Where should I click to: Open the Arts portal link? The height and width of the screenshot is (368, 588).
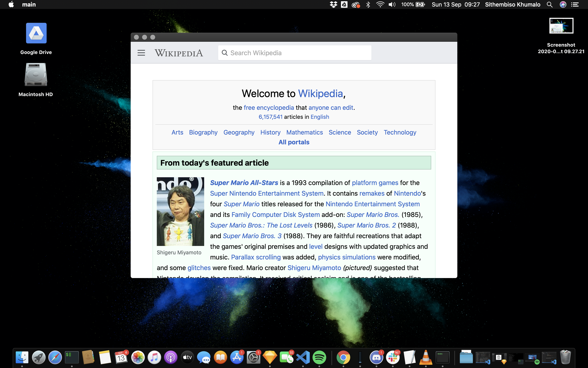tap(177, 132)
